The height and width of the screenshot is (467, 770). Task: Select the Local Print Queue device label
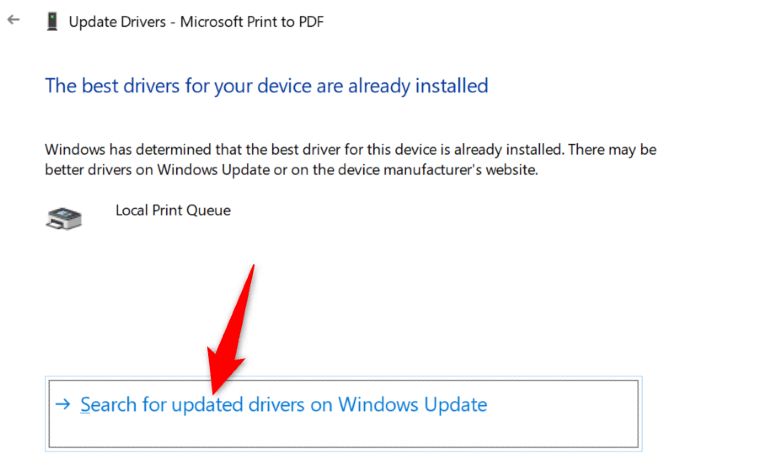[x=173, y=211]
